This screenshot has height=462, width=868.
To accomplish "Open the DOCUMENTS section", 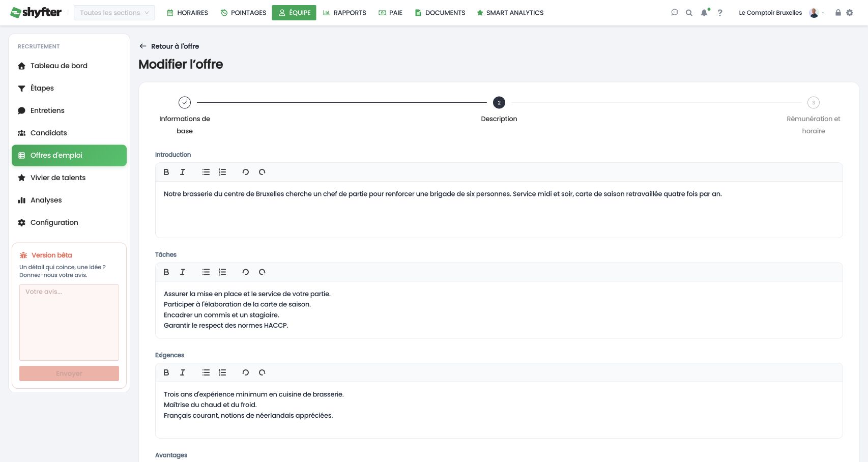I will coord(440,13).
